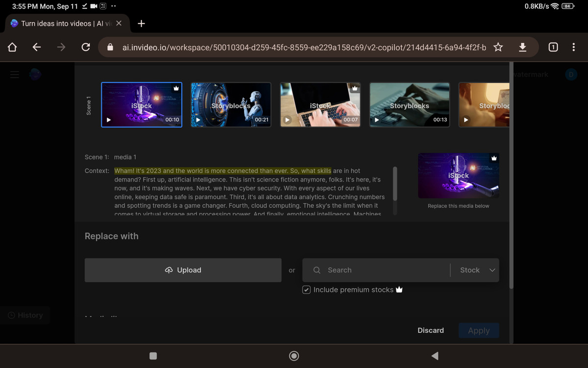This screenshot has height=368, width=588.
Task: Click the Discard button
Action: point(430,331)
